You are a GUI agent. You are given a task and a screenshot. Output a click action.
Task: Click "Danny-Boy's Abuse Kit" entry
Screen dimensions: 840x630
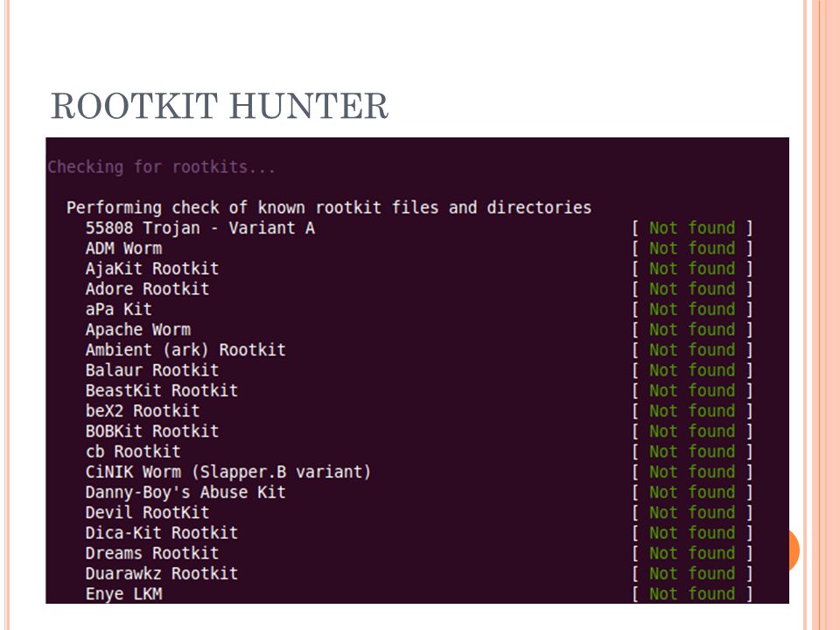[x=185, y=493]
